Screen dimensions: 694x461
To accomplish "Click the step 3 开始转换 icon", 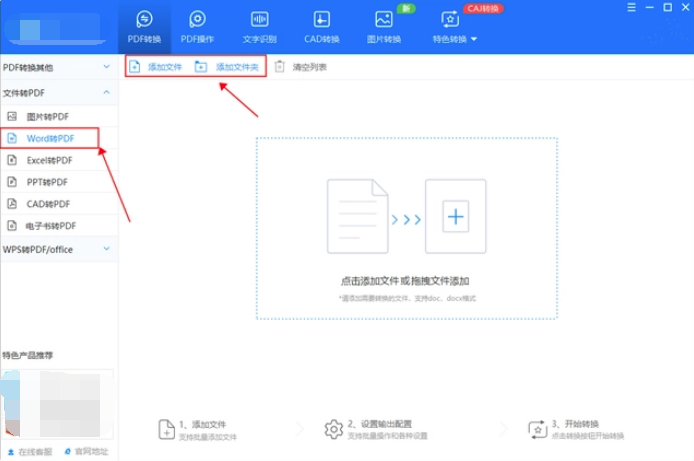I will 537,429.
